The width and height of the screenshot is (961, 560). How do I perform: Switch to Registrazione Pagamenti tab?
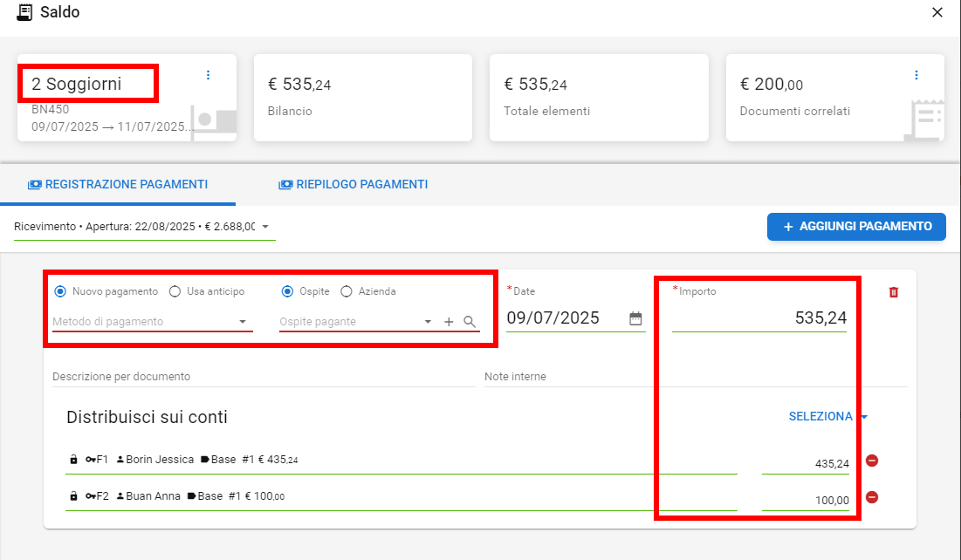[118, 185]
